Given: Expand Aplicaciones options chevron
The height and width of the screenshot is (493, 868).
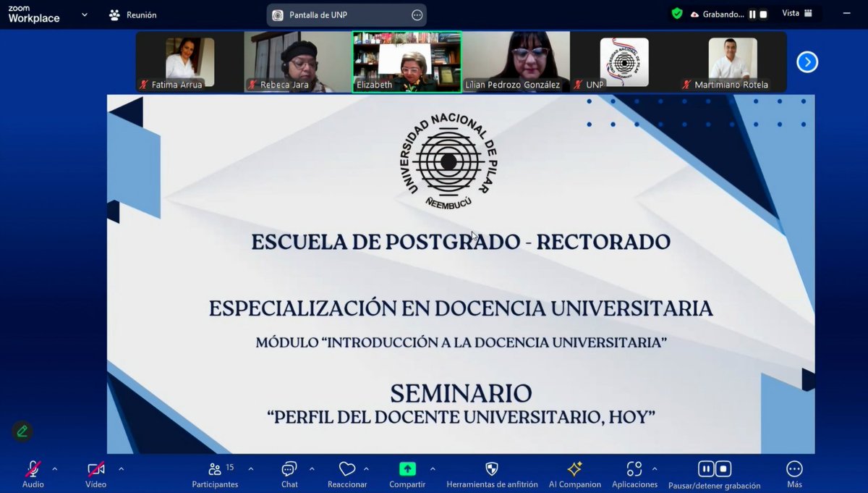Looking at the screenshot, I should [655, 469].
